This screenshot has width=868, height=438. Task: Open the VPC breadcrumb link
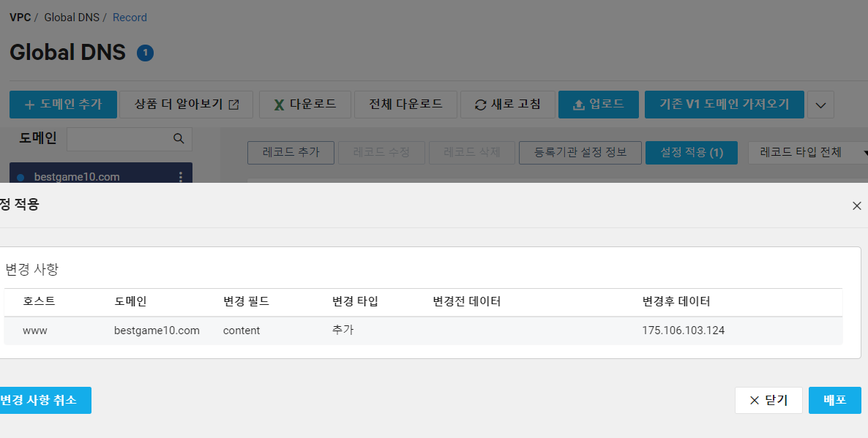pos(20,17)
